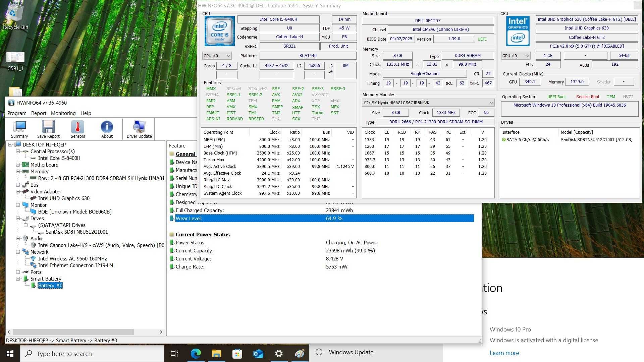Select the Network tree node
The width and height of the screenshot is (644, 362).
click(x=39, y=252)
